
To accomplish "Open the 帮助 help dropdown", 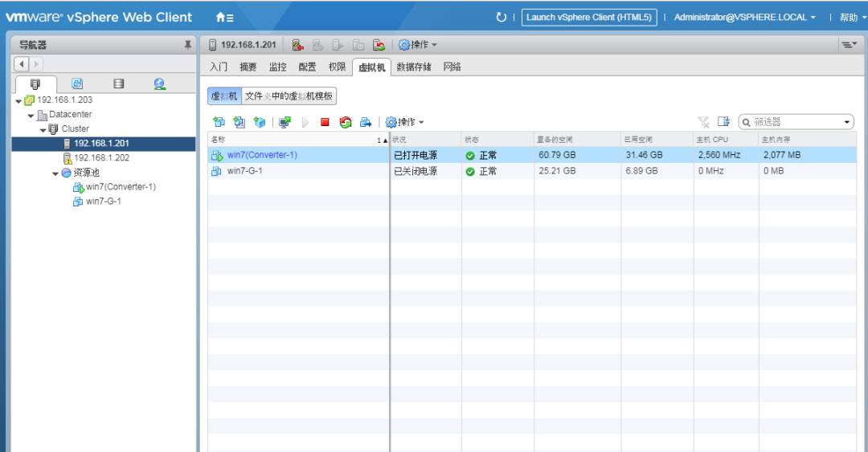I will coord(853,17).
